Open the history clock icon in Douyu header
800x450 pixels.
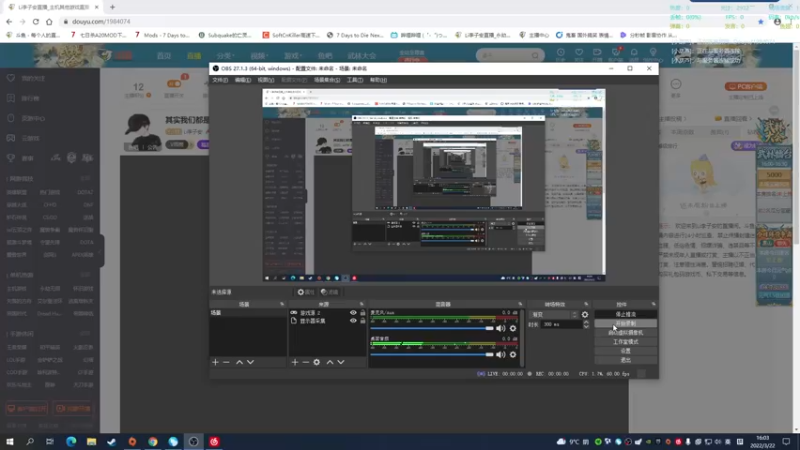click(x=561, y=52)
